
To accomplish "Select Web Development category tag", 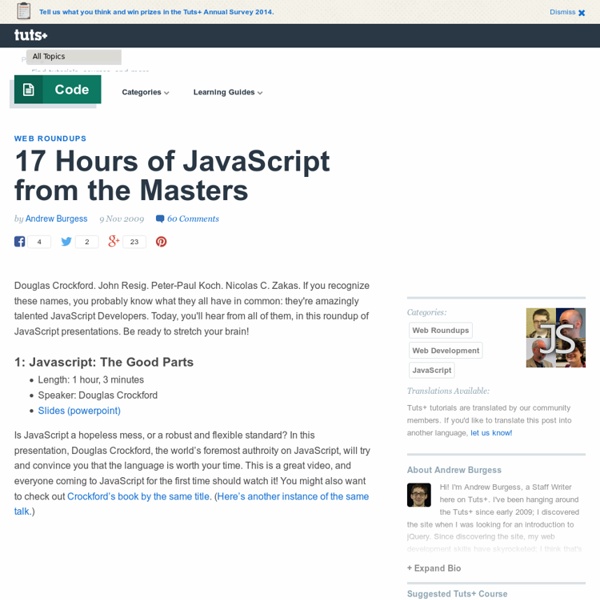I will [x=446, y=351].
